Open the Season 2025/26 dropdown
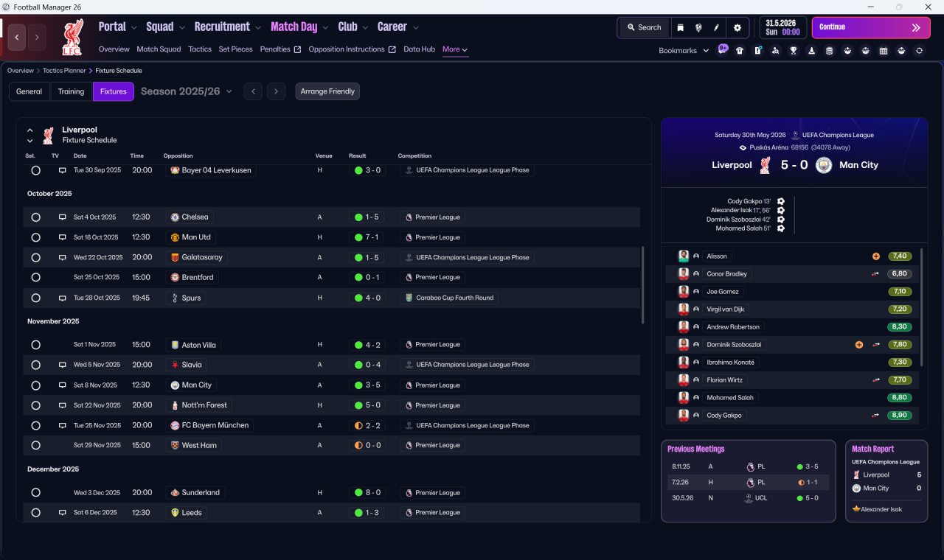Image resolution: width=944 pixels, height=560 pixels. [187, 91]
